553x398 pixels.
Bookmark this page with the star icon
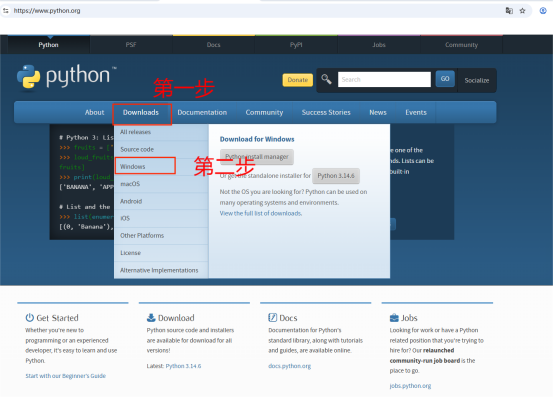tap(522, 11)
